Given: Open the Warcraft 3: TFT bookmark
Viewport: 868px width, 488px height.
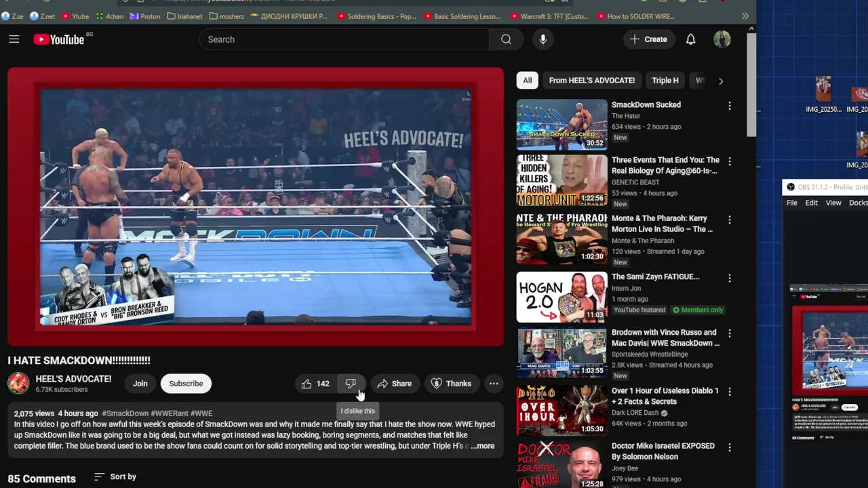Looking at the screenshot, I should 549,16.
